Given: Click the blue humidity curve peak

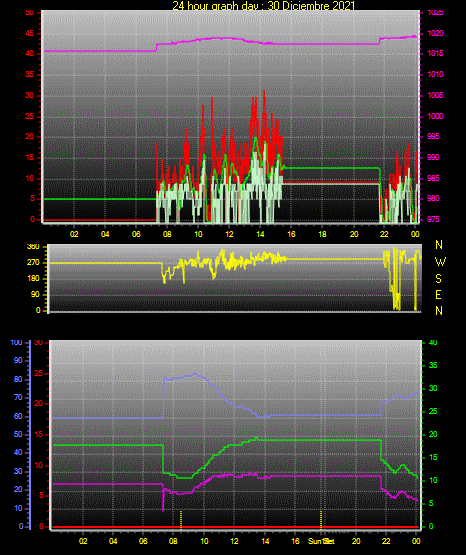Looking at the screenshot, I should coord(194,373).
